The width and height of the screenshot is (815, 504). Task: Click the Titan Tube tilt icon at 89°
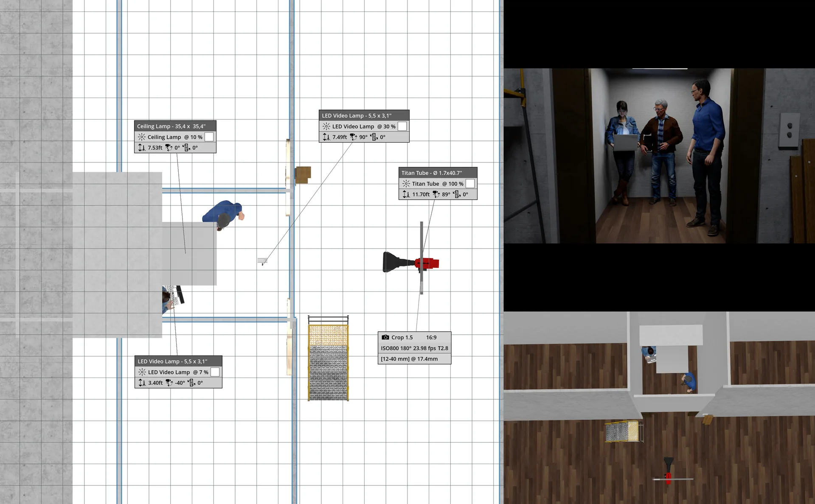pos(436,194)
